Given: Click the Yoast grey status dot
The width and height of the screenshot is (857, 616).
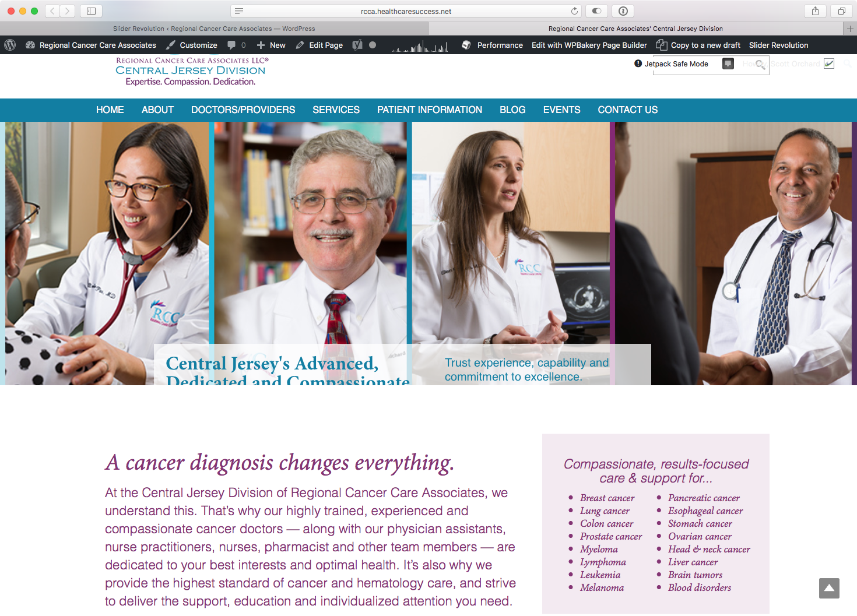Looking at the screenshot, I should point(373,45).
